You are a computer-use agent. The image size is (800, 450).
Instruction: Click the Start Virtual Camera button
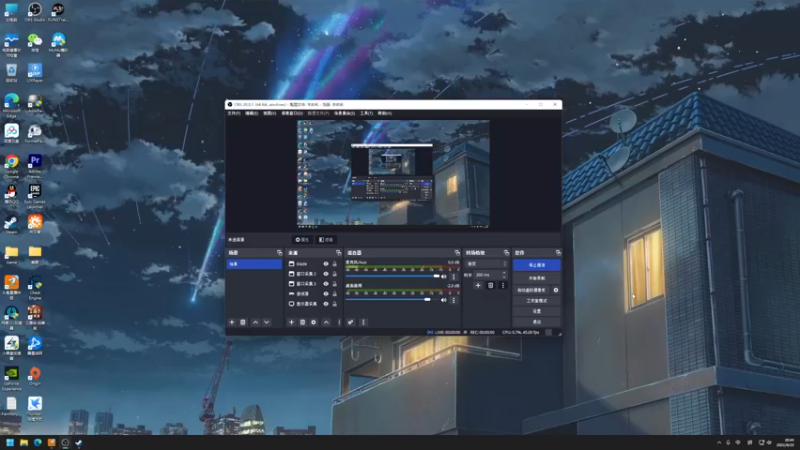532,290
